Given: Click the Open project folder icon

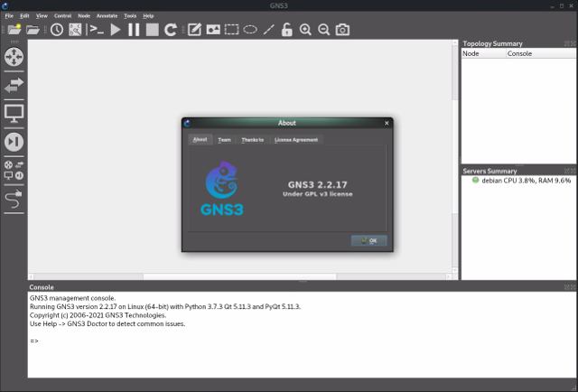Looking at the screenshot, I should [33, 30].
